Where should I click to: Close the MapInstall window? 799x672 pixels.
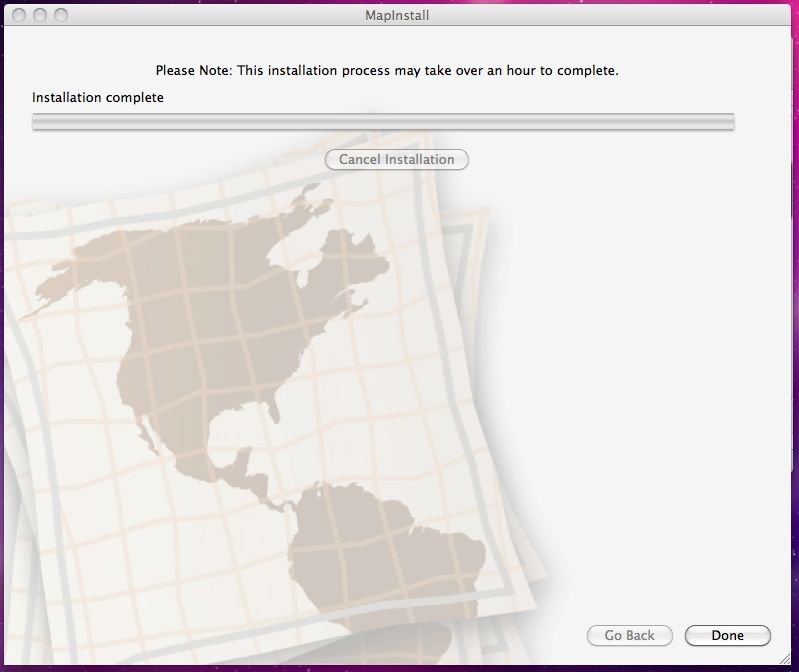click(21, 15)
